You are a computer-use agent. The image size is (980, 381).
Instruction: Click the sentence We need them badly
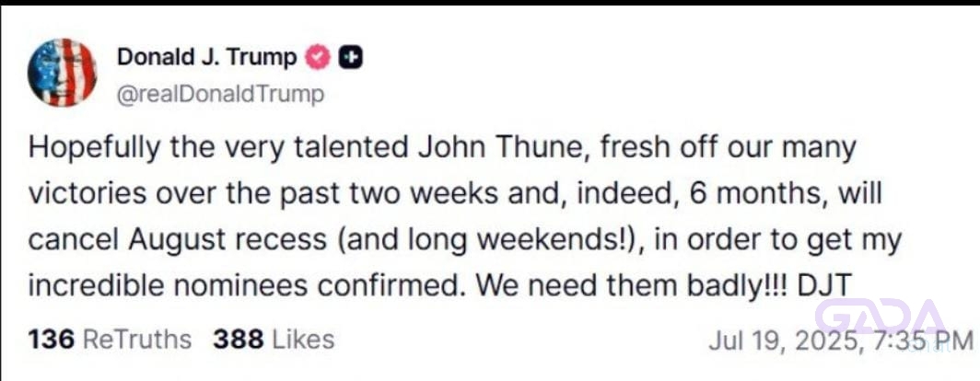click(628, 286)
